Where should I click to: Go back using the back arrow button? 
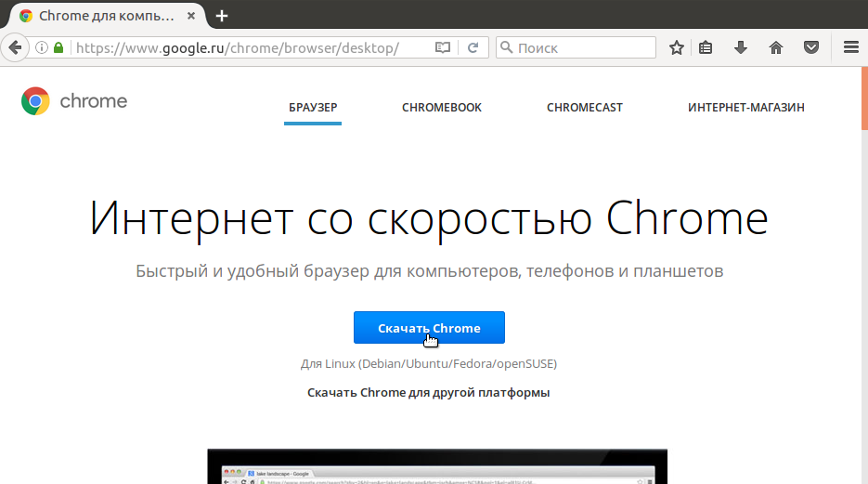pos(15,47)
